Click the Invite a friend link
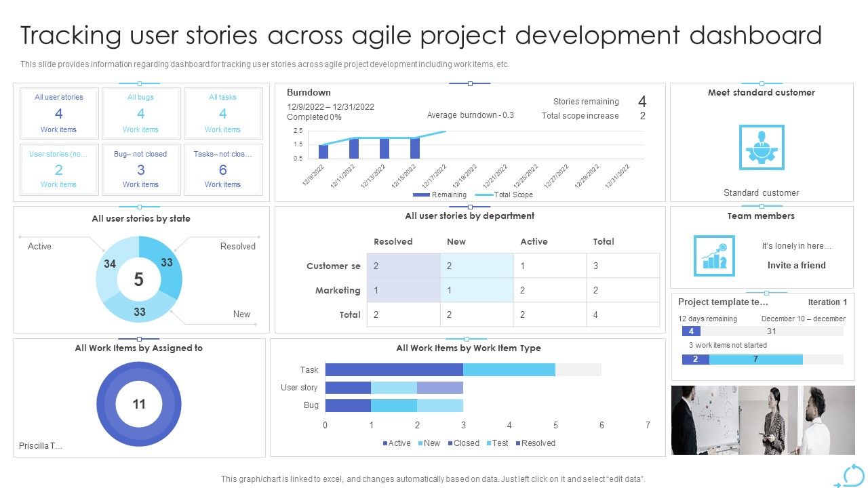 pos(796,265)
